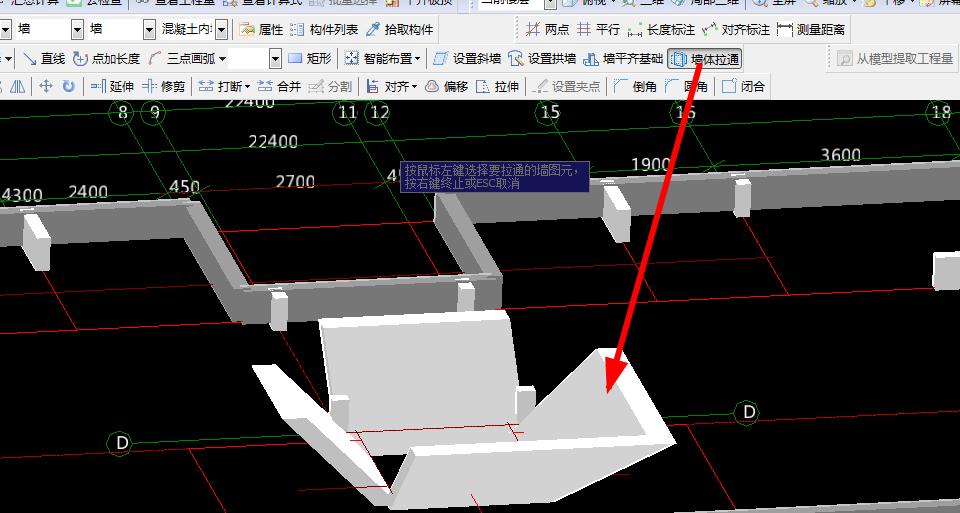This screenshot has width=960, height=513.
Task: Select the 矩形 rectangle drawing tool
Action: 310,59
